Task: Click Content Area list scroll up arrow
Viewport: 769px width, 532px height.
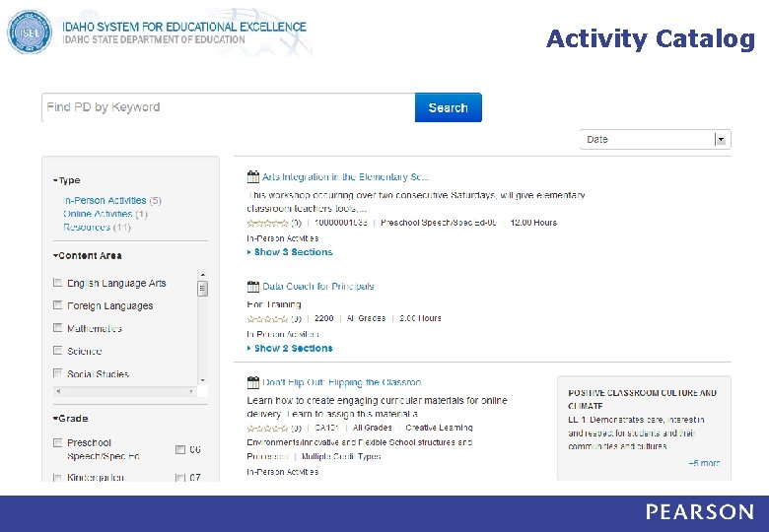Action: [x=202, y=275]
